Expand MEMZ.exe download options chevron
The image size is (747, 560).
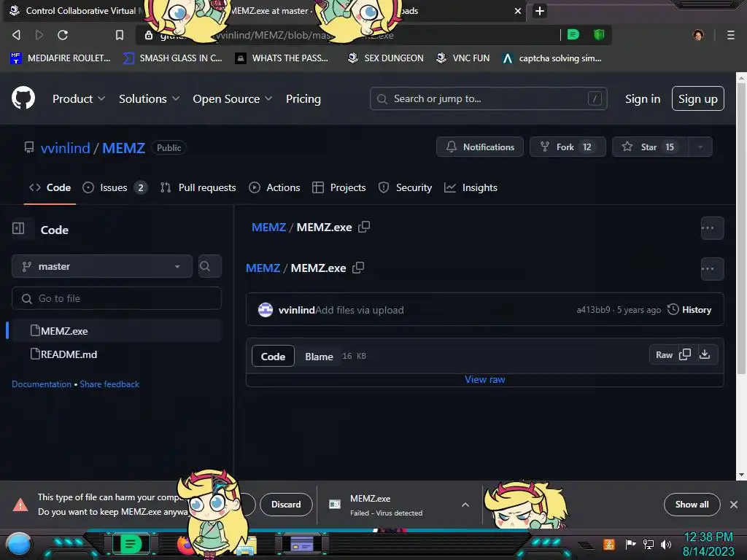465,505
